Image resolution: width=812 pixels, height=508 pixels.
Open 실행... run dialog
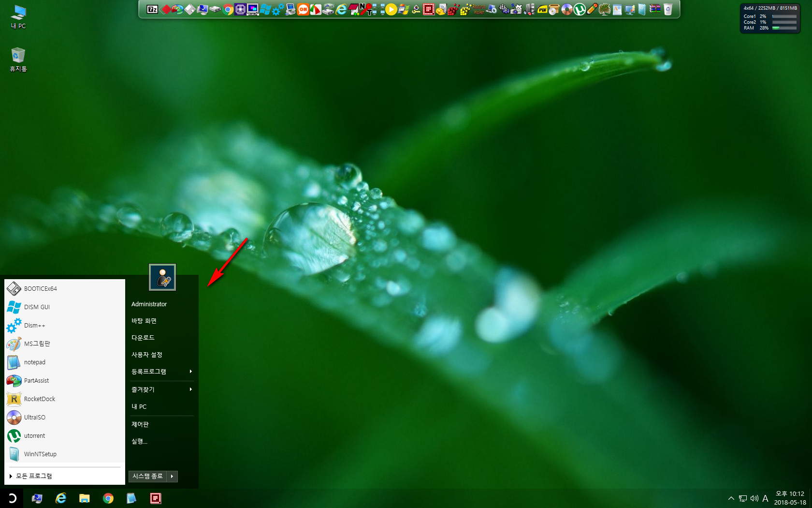(x=139, y=441)
